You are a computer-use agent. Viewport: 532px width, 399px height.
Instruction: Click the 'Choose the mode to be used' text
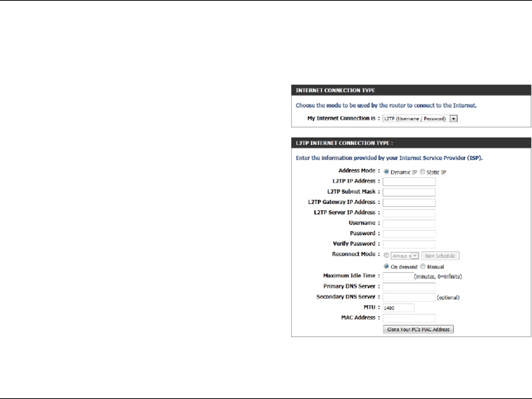386,106
